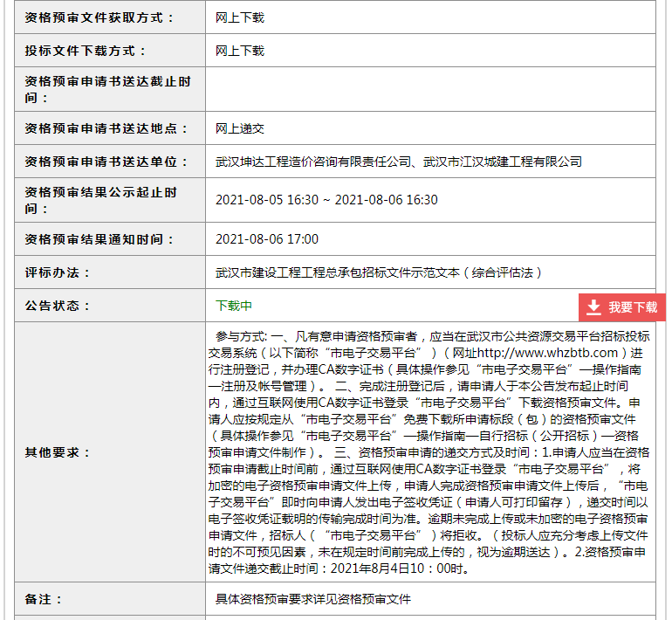The height and width of the screenshot is (620, 672).
Task: Click the green 下载中 status text
Action: [234, 306]
